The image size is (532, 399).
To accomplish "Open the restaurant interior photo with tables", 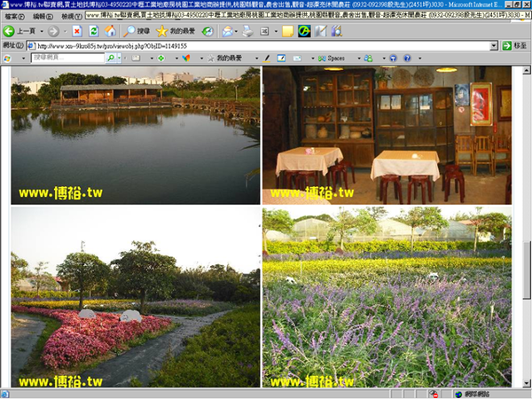I will pos(387,136).
